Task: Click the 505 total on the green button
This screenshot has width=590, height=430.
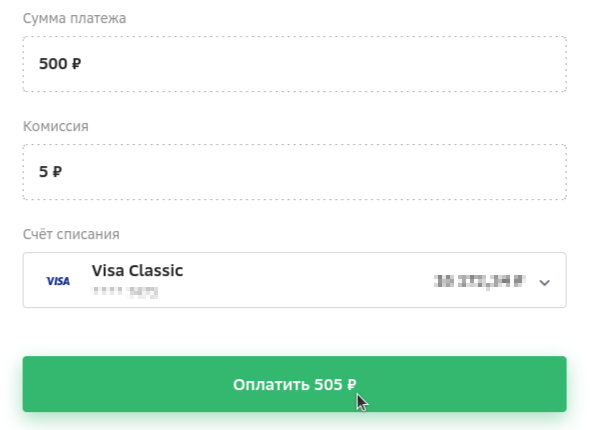Action: click(x=328, y=384)
